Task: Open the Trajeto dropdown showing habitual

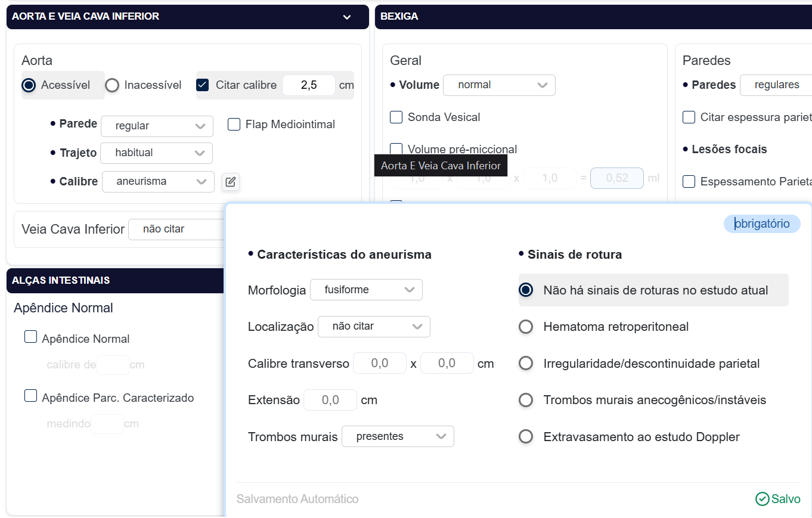Action: [x=156, y=153]
